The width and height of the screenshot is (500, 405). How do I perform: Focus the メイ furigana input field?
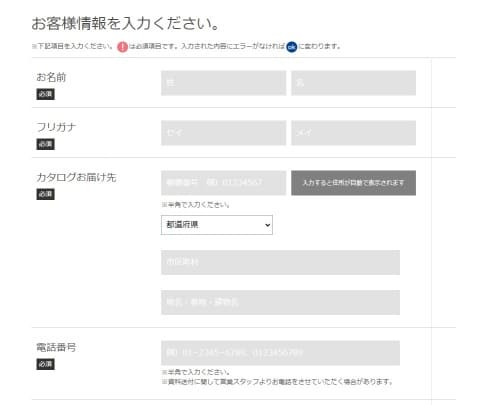[353, 133]
